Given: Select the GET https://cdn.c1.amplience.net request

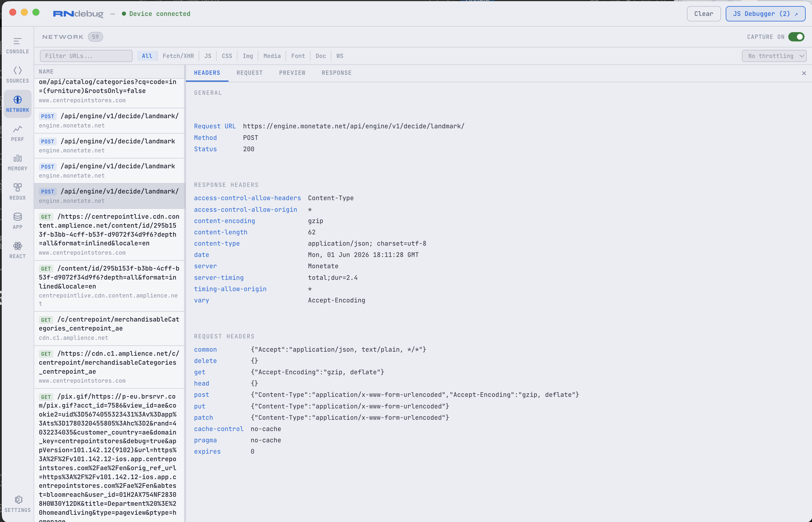Looking at the screenshot, I should [x=109, y=367].
